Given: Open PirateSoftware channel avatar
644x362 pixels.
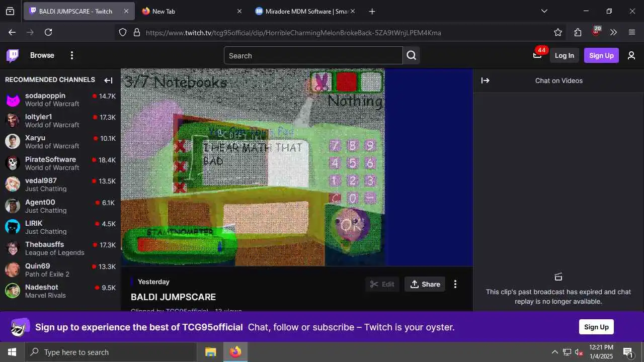Looking at the screenshot, I should tap(13, 163).
